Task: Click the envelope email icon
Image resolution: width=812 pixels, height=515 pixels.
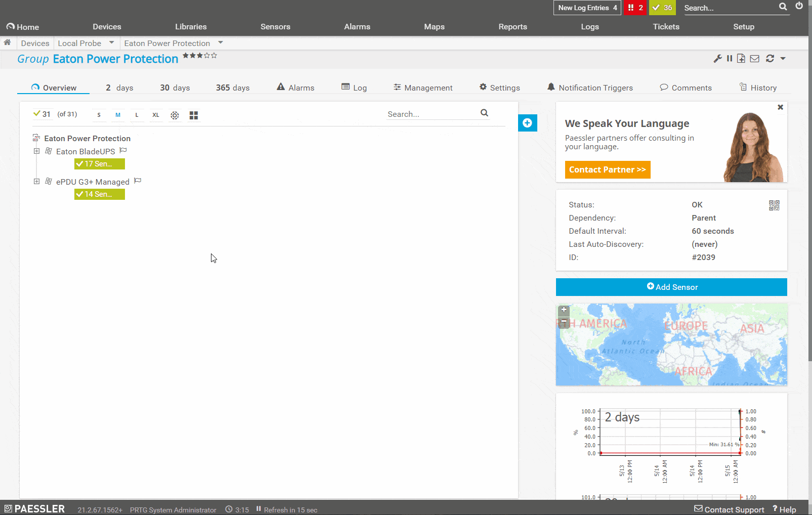Action: pyautogui.click(x=755, y=59)
